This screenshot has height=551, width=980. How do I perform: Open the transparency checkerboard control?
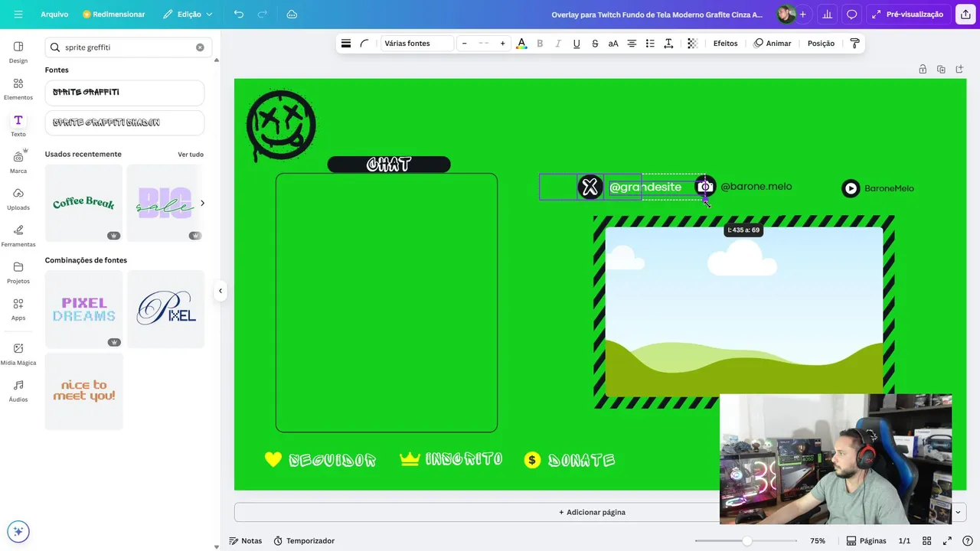tap(692, 44)
